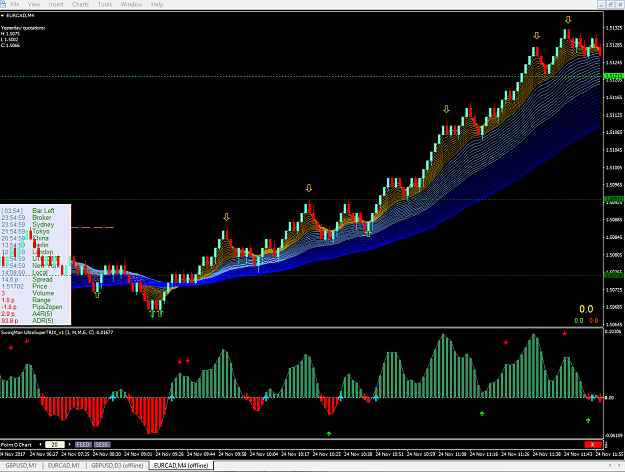
Task: Click the large yellow 0.0 readout
Action: point(586,309)
